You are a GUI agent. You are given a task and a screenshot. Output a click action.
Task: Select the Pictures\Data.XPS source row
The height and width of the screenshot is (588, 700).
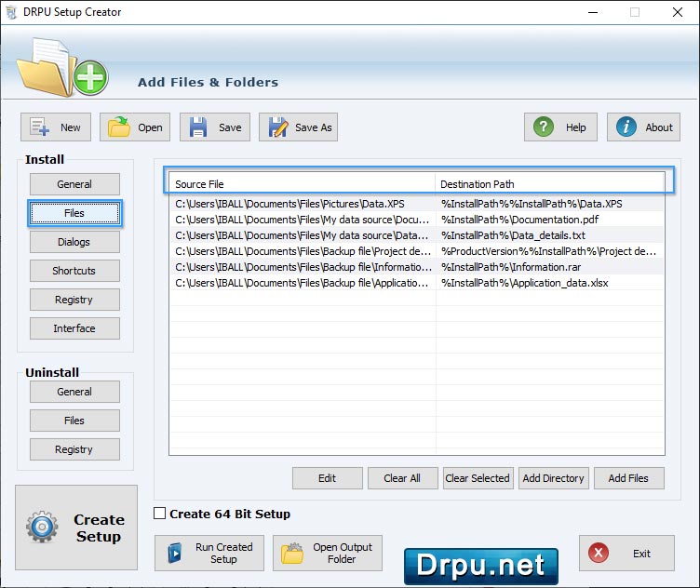coord(289,204)
